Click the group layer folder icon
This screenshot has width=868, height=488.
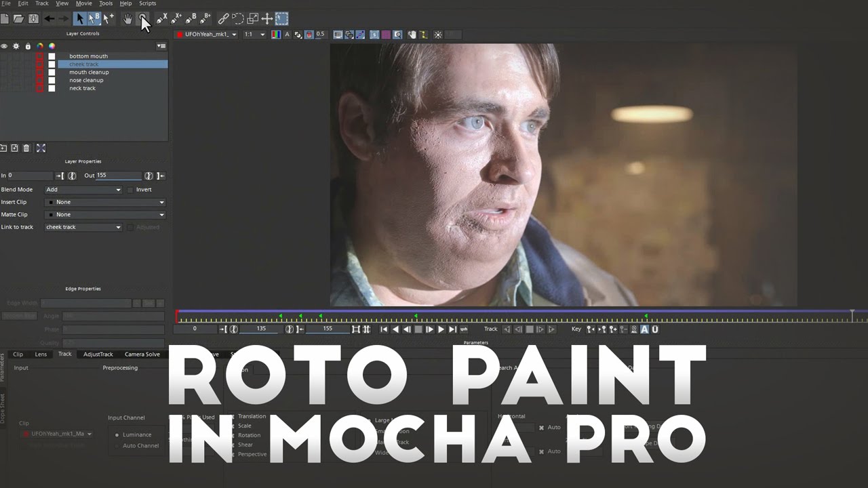click(3, 148)
